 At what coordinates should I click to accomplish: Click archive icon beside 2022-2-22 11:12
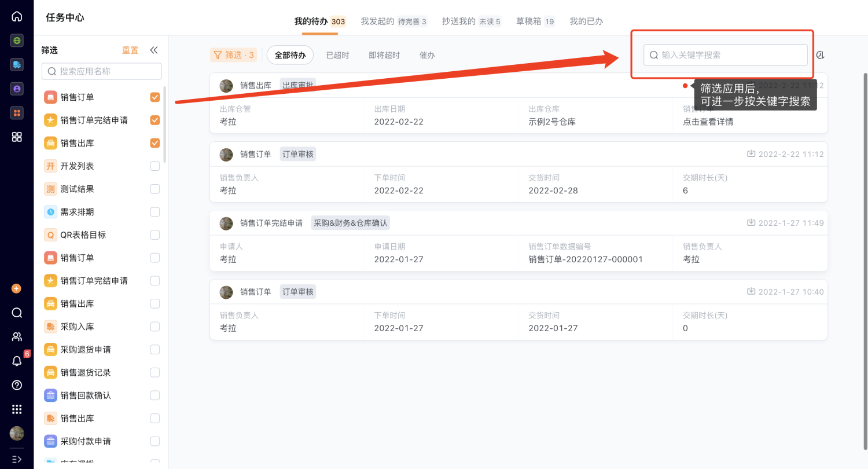(751, 154)
